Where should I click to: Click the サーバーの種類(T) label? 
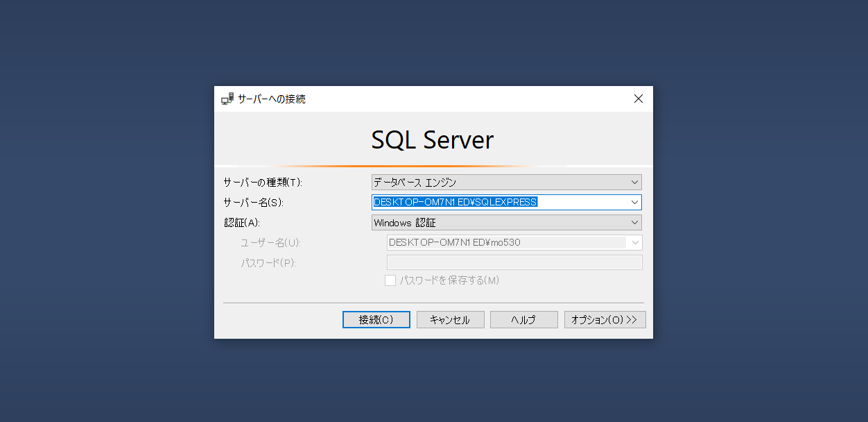(263, 183)
